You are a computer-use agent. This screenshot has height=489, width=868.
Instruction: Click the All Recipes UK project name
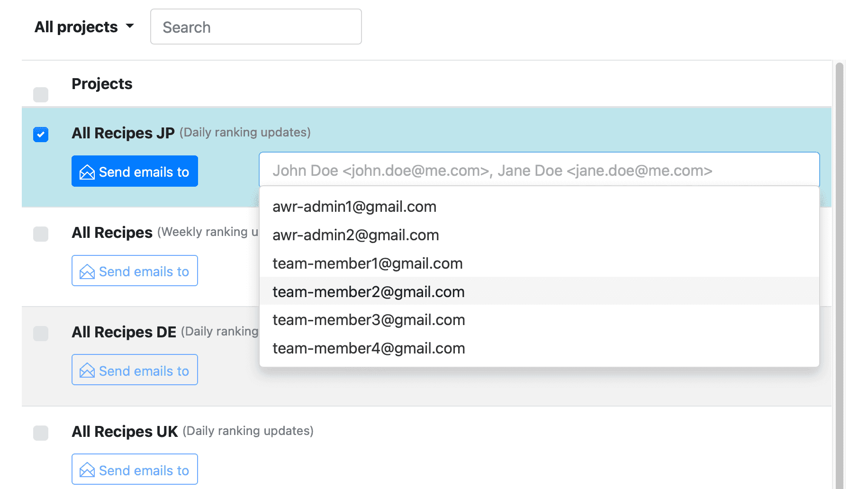click(x=125, y=432)
